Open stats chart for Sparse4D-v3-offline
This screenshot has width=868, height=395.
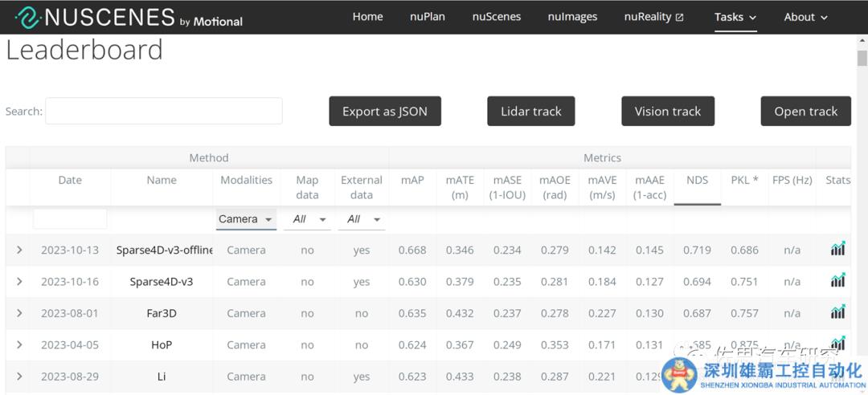point(837,250)
